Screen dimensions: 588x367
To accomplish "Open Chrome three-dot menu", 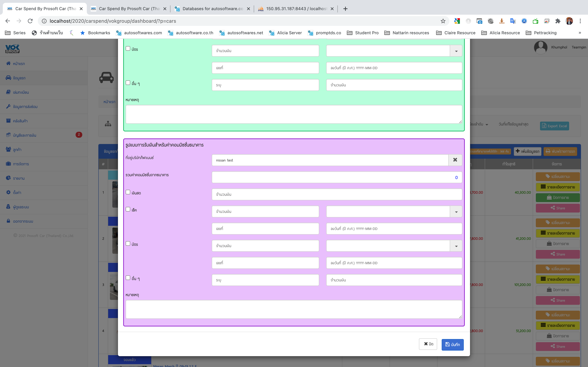I will [580, 21].
